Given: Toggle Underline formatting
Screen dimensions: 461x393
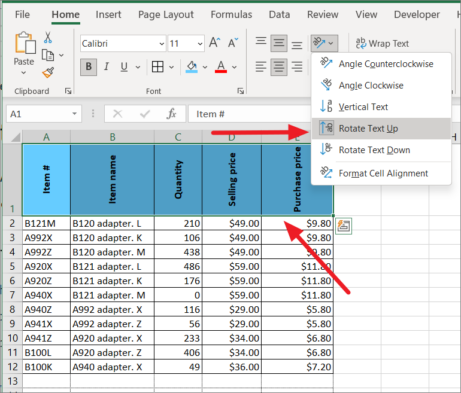Looking at the screenshot, I should pyautogui.click(x=124, y=67).
